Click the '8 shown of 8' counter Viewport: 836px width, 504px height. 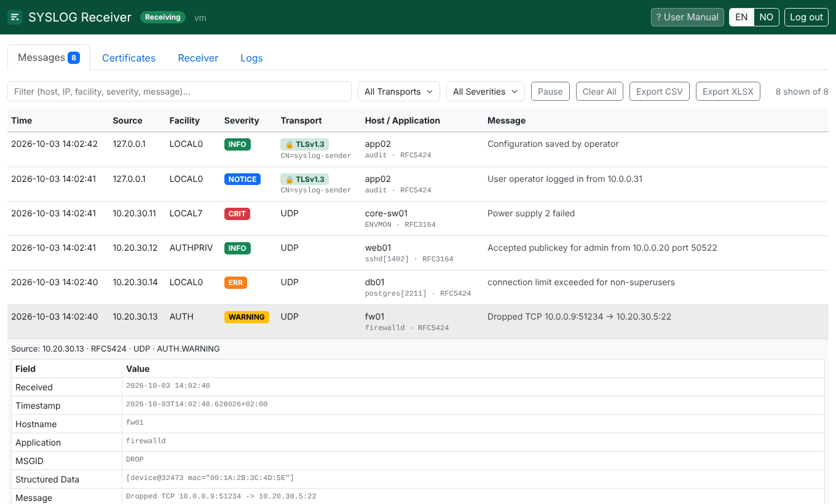(802, 92)
